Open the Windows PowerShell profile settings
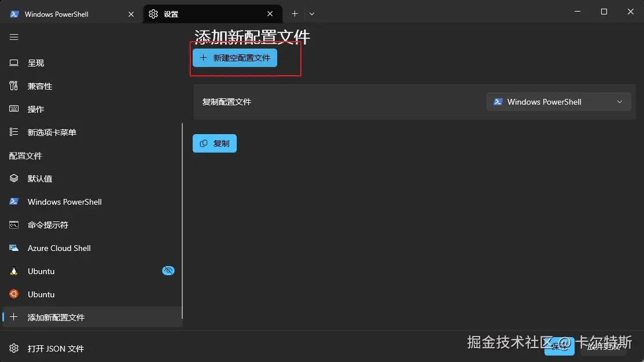The height and width of the screenshot is (362, 644). [x=64, y=201]
